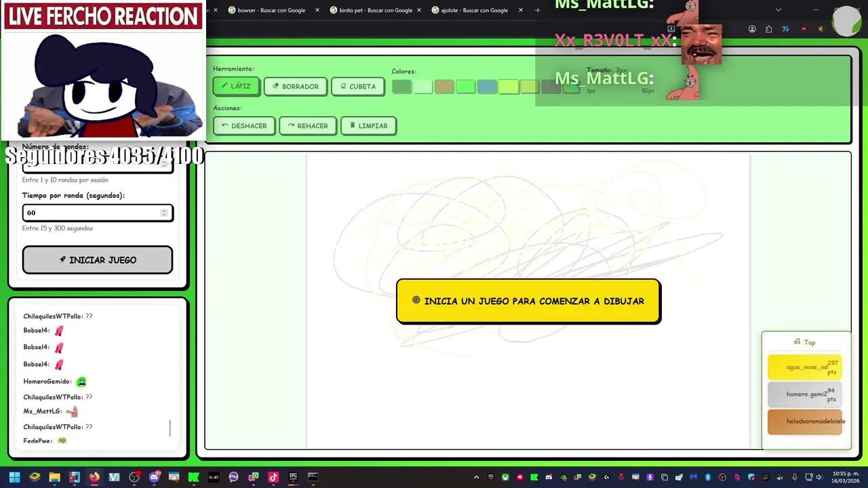Close the kinito pet search tab
This screenshot has height=488, width=868.
point(419,10)
